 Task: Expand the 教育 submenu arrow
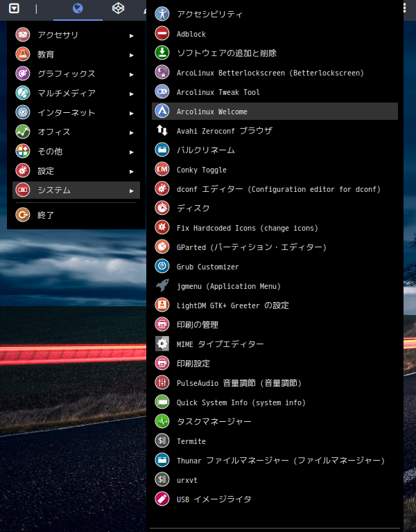(132, 55)
